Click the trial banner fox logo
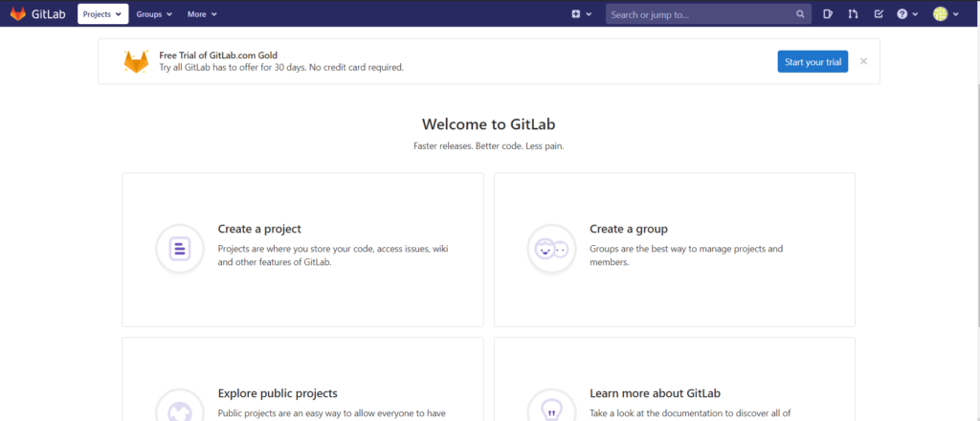The image size is (980, 421). tap(136, 62)
